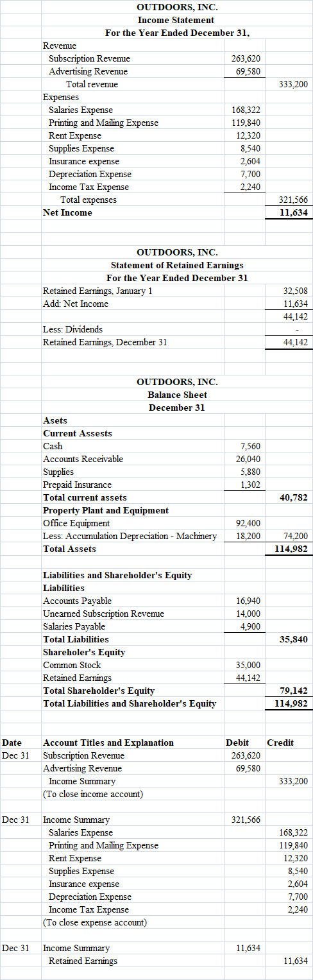Viewport: 313px width, 980px height.
Task: Click the Accounts Payable amount 16,940
Action: (x=248, y=601)
